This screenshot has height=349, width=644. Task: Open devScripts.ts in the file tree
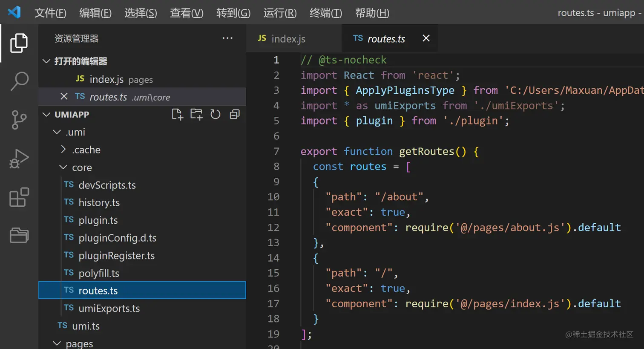(x=142, y=185)
